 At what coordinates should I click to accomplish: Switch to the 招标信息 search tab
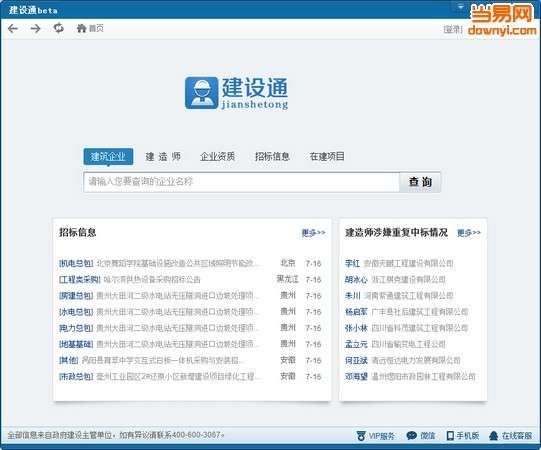pos(272,157)
